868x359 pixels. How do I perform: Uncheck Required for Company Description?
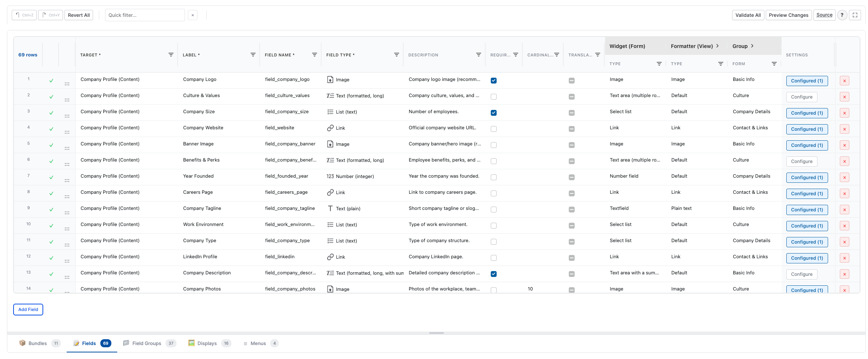pos(494,274)
